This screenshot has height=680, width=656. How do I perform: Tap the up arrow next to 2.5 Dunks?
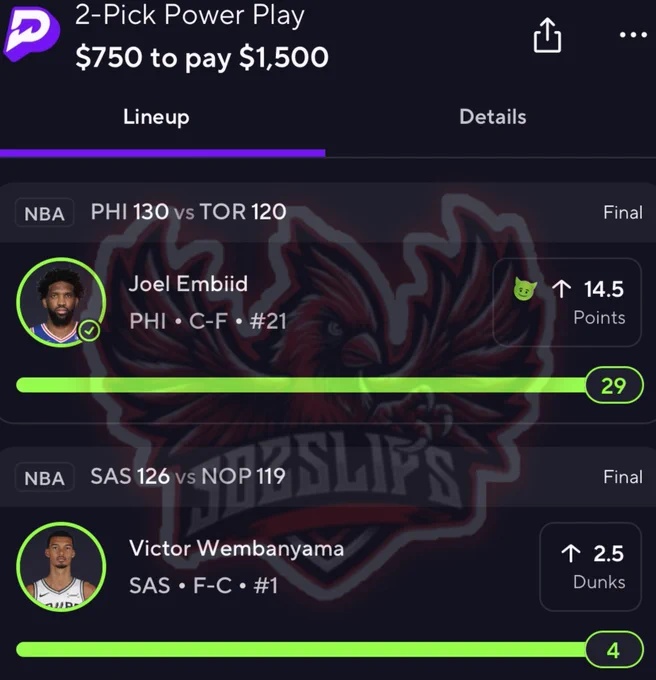click(x=571, y=553)
